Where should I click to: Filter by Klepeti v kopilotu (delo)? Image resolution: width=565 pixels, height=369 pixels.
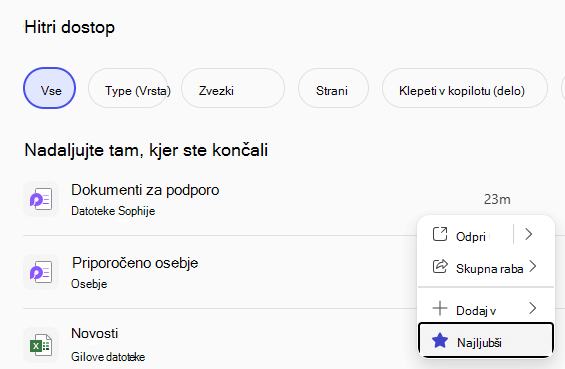tap(465, 88)
